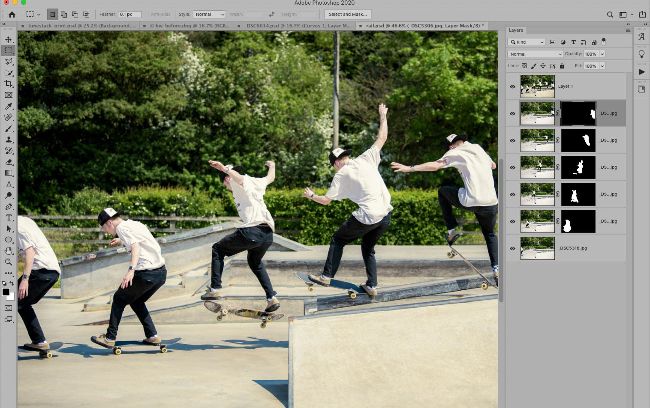Hide the Layer 1 top layer
The image size is (650, 408).
pos(512,86)
